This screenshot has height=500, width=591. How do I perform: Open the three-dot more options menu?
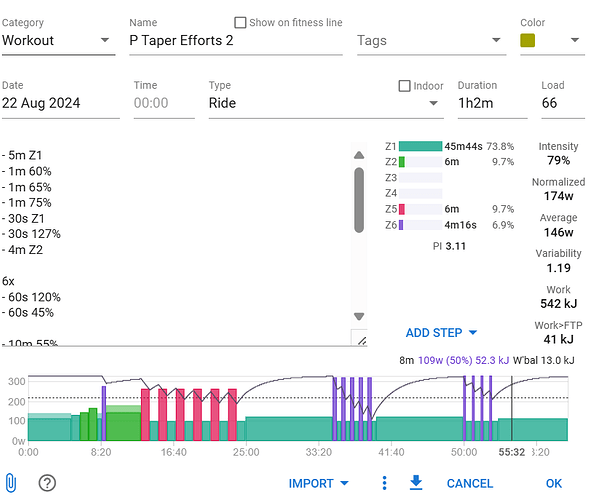[x=384, y=483]
